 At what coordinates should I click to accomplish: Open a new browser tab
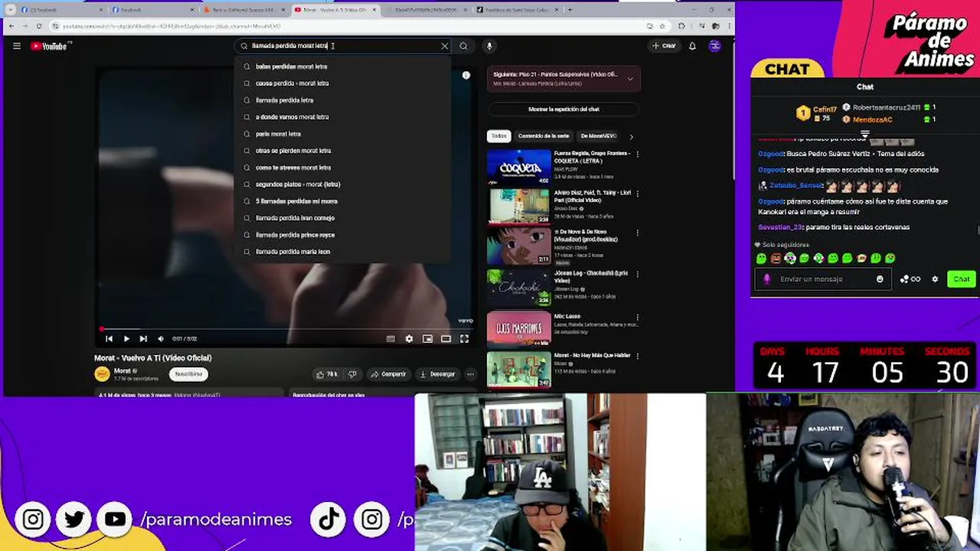[570, 10]
